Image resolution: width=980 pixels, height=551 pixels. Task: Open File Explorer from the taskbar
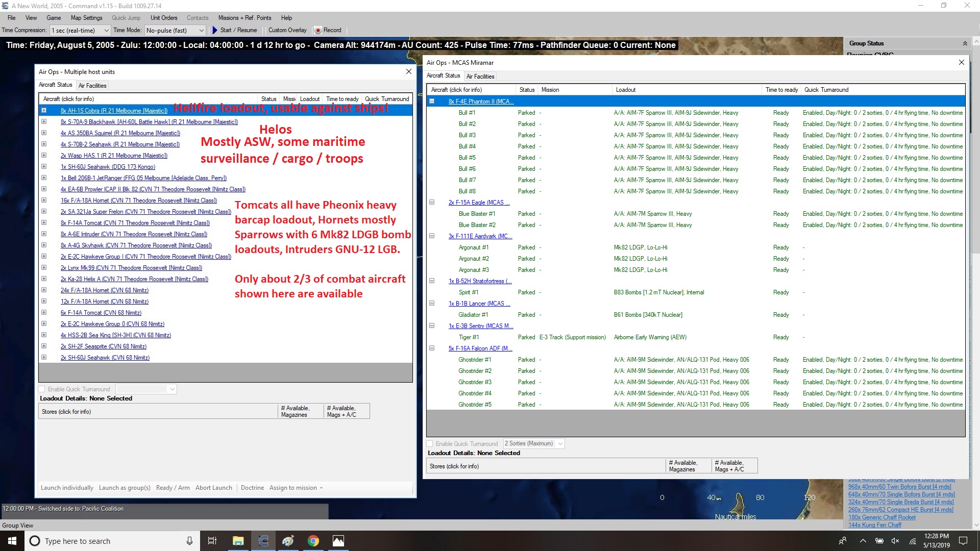[x=238, y=541]
